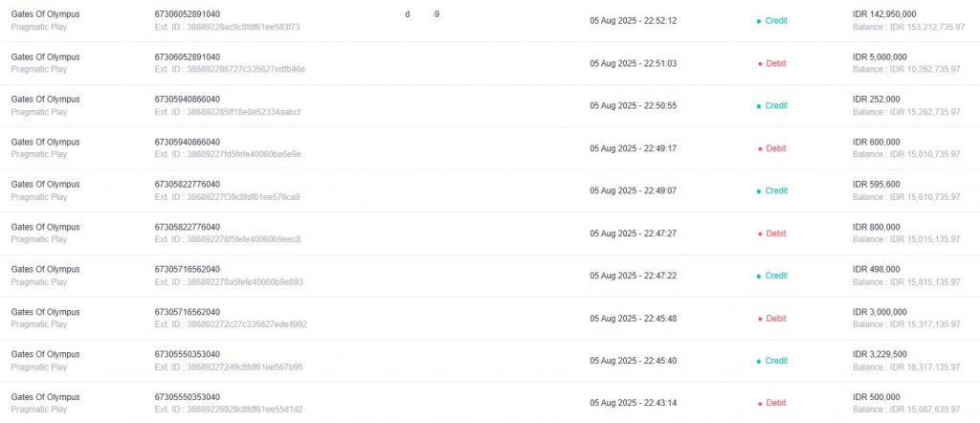Click the IDR 800,000 debit amount

point(877,226)
